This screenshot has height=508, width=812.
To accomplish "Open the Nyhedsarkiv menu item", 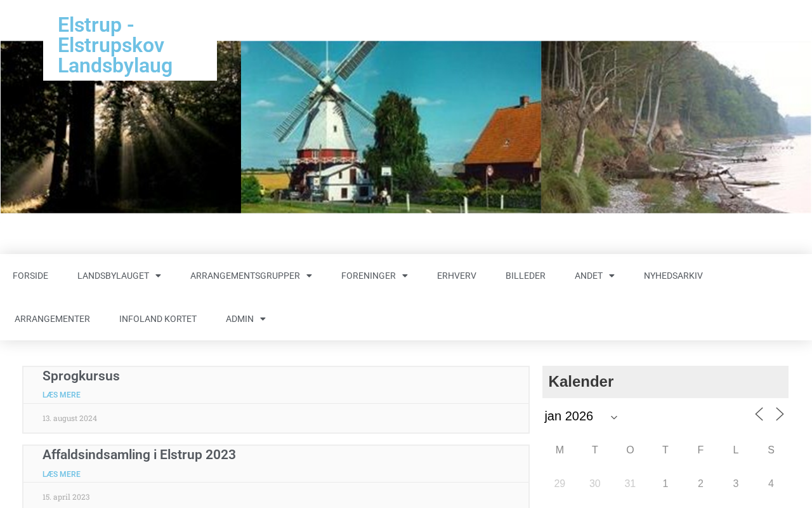I will point(673,276).
